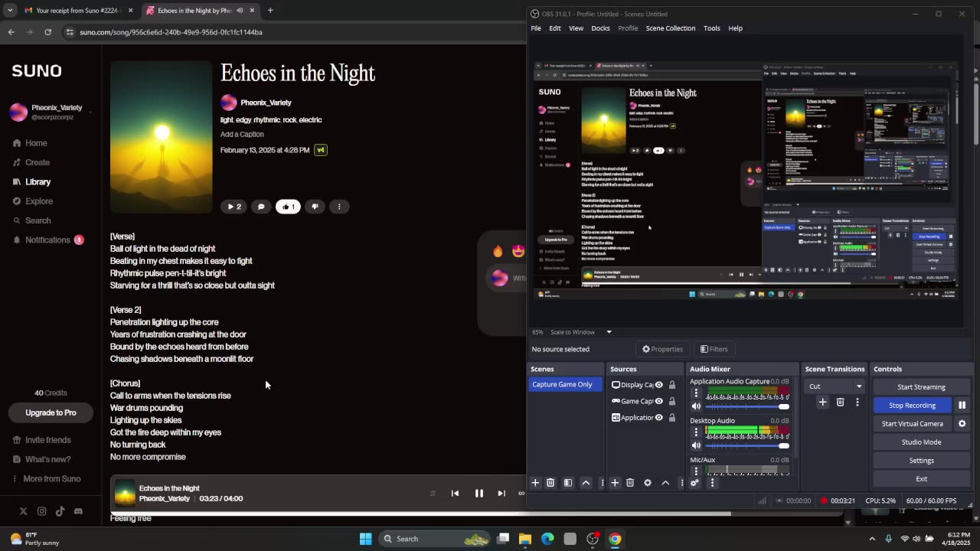Open Application Audio Capture three-dot options
The image size is (980, 551).
(696, 393)
